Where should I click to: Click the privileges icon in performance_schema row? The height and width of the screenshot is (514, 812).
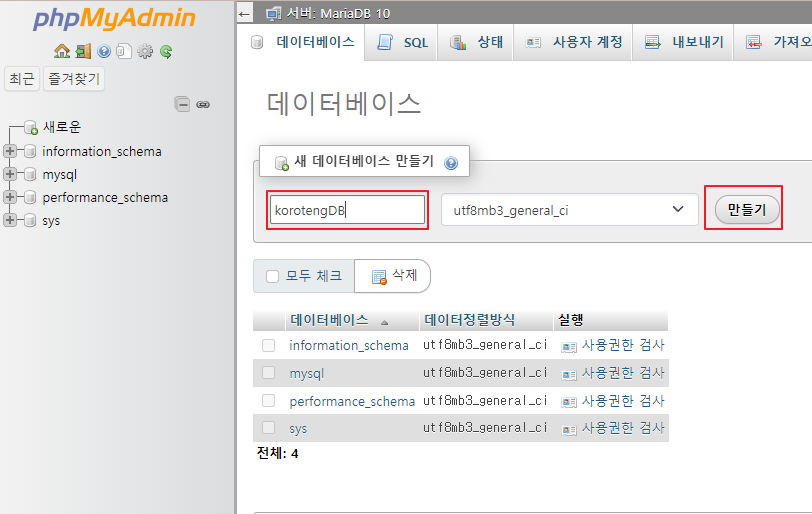pos(569,402)
